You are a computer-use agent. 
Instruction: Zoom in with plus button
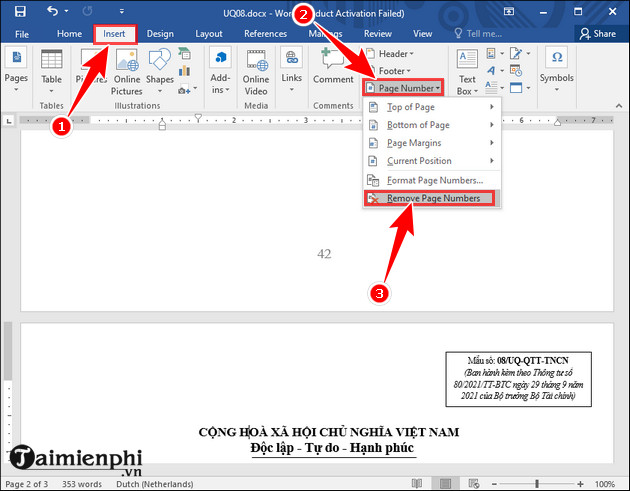580,484
